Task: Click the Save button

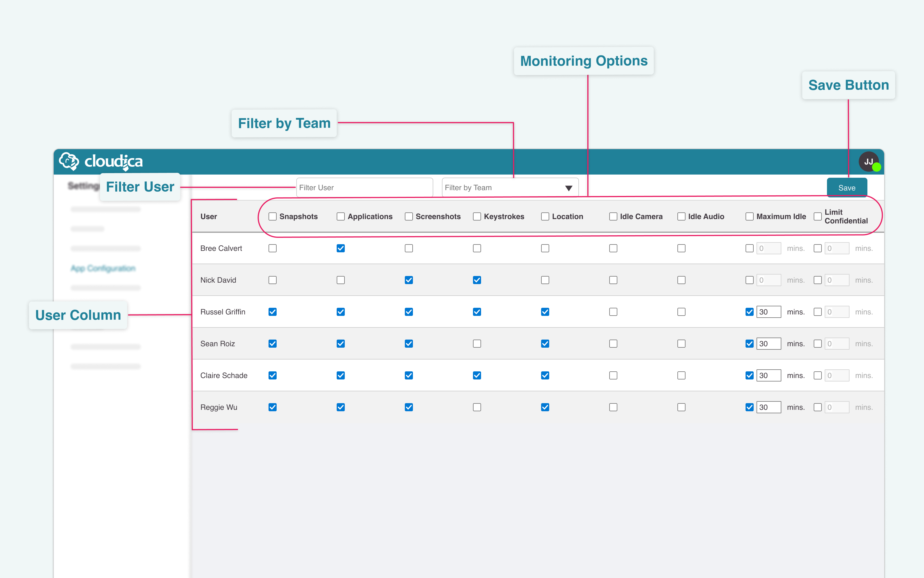Action: pos(847,188)
